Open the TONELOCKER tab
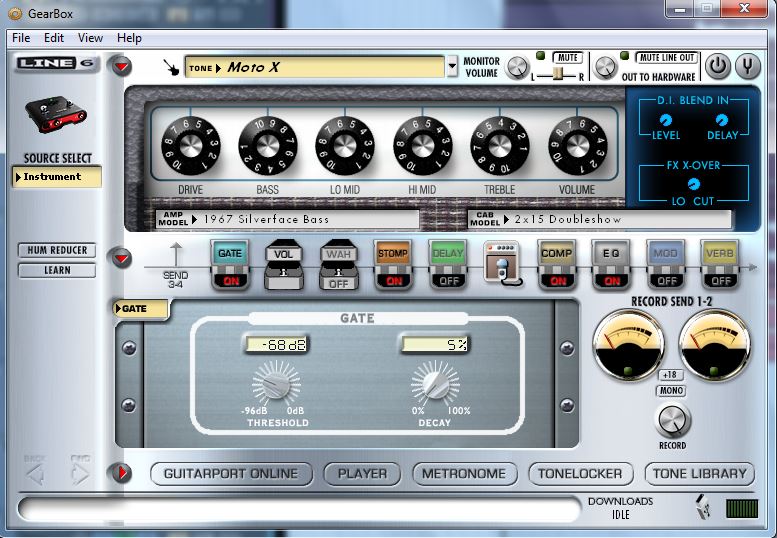This screenshot has height=538, width=777. tap(580, 474)
